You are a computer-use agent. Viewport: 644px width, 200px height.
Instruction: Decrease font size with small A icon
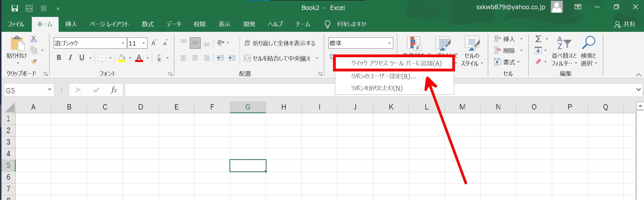point(165,43)
